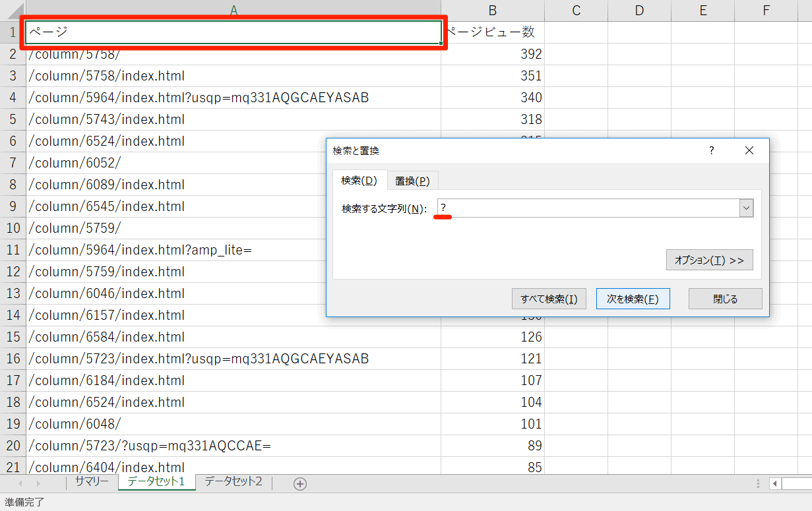This screenshot has height=511, width=812.
Task: Select cell /column/5743/index.html
Action: coord(234,119)
